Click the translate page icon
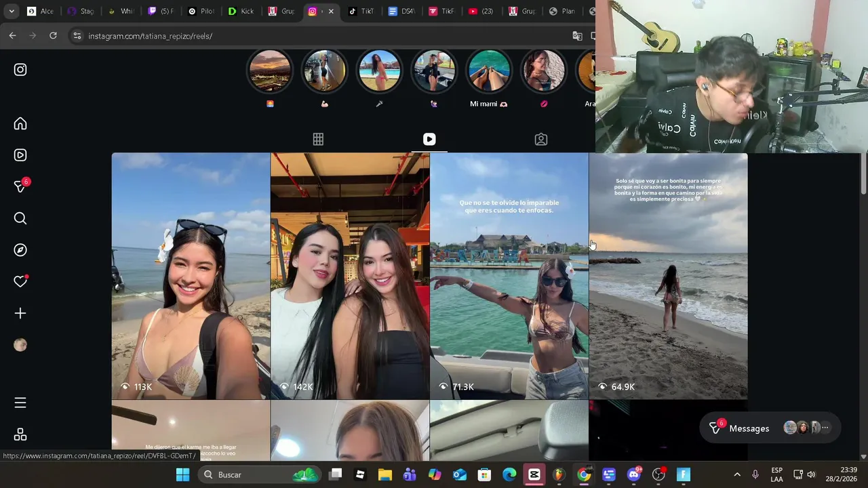This screenshot has width=868, height=488. click(577, 36)
